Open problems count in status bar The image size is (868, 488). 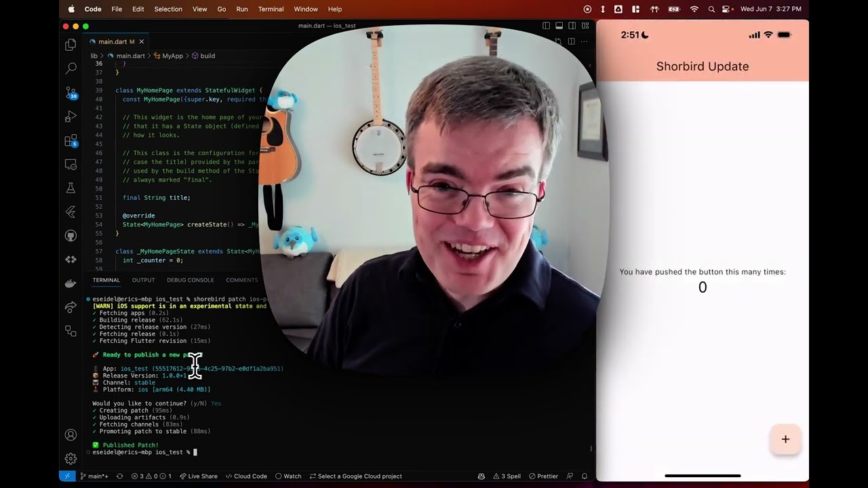tap(151, 476)
